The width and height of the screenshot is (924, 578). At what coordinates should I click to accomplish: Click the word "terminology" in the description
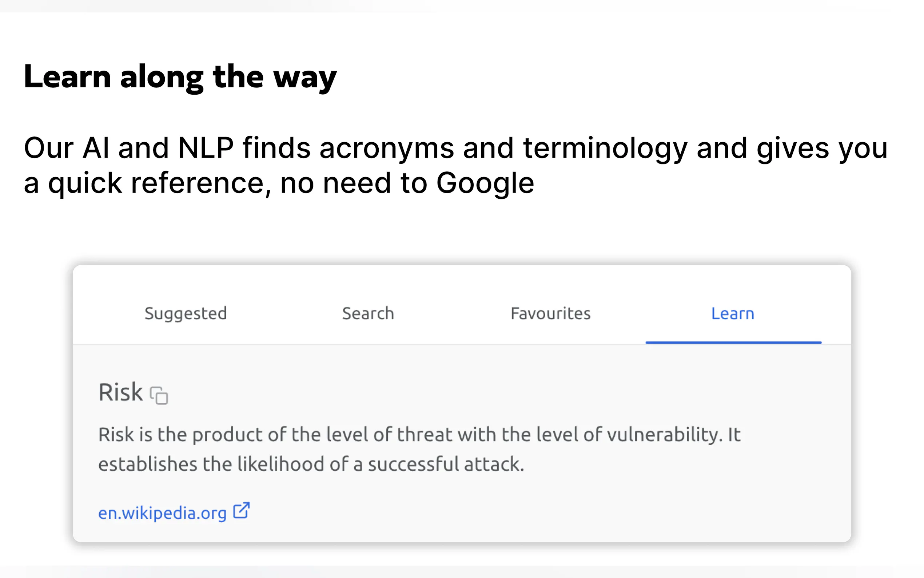(x=605, y=148)
